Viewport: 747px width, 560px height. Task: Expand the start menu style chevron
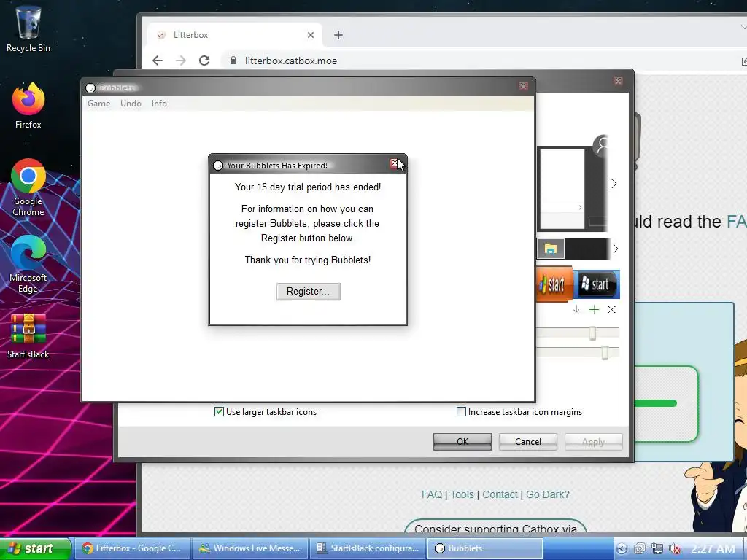tap(614, 184)
